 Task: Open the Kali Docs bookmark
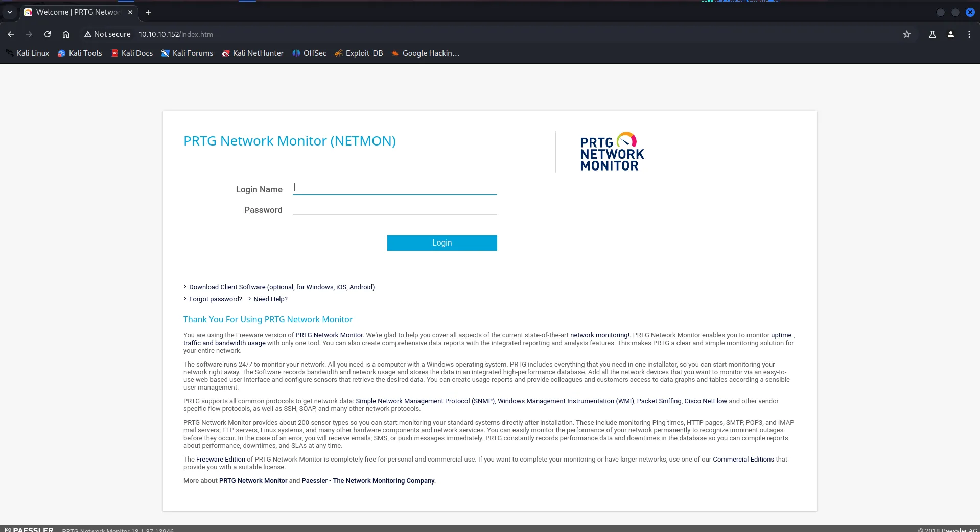(x=132, y=53)
